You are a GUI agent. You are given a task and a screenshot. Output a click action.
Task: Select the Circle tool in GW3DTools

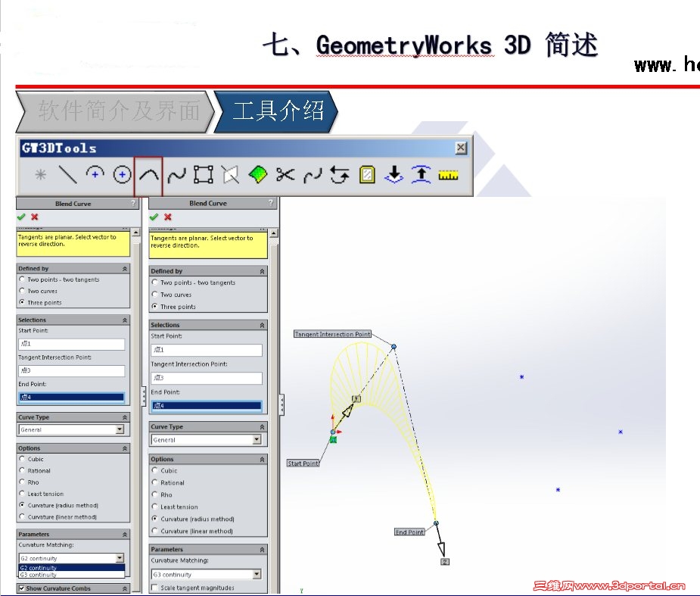tap(122, 175)
